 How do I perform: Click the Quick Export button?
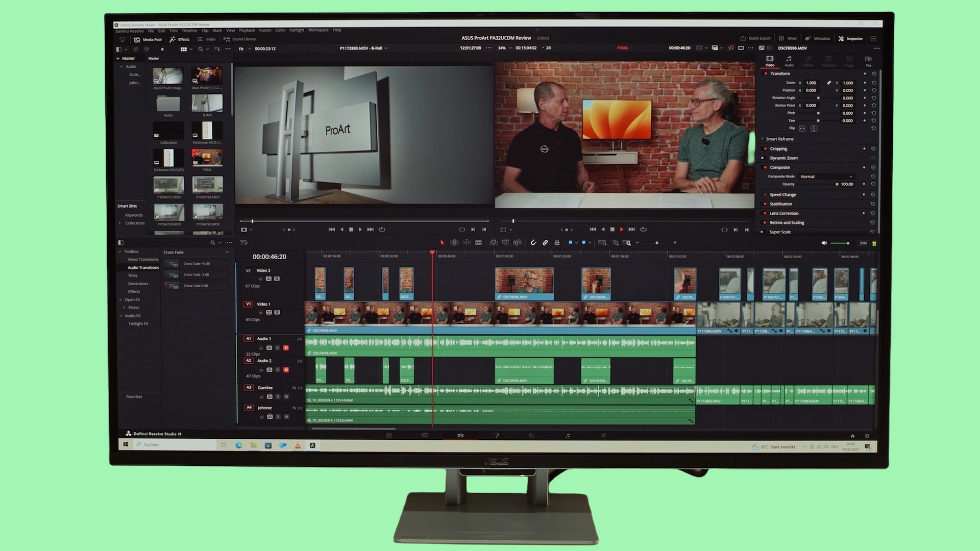point(755,39)
